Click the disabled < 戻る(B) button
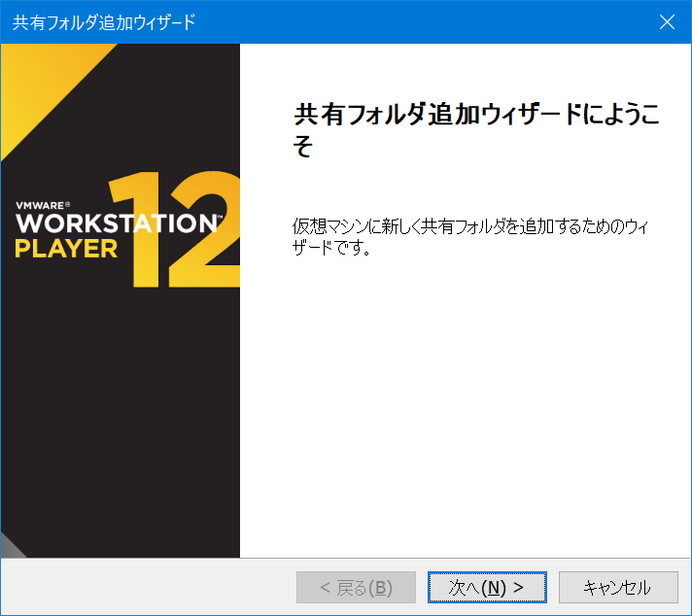 356,587
